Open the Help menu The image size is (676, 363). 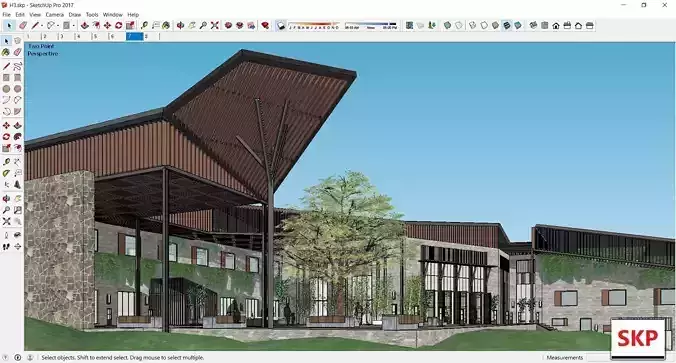coord(133,15)
